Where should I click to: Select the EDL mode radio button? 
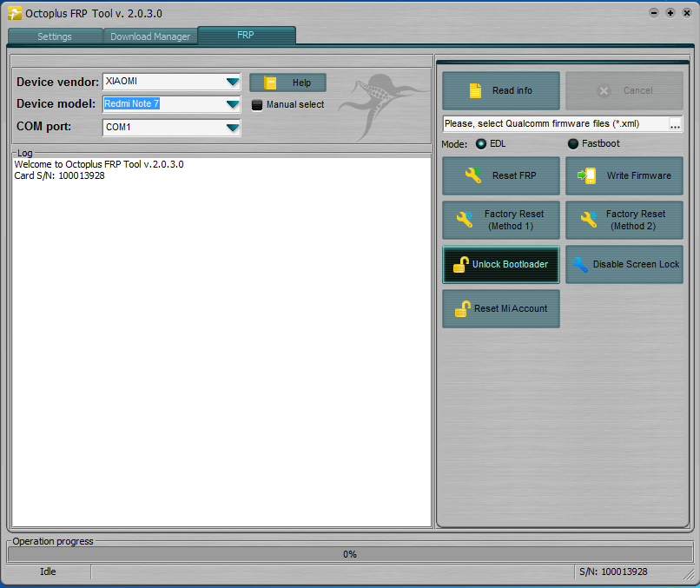(481, 144)
